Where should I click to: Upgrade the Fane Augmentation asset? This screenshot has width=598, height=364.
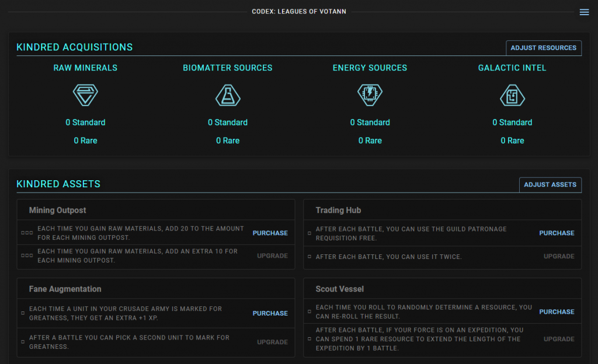pyautogui.click(x=272, y=342)
